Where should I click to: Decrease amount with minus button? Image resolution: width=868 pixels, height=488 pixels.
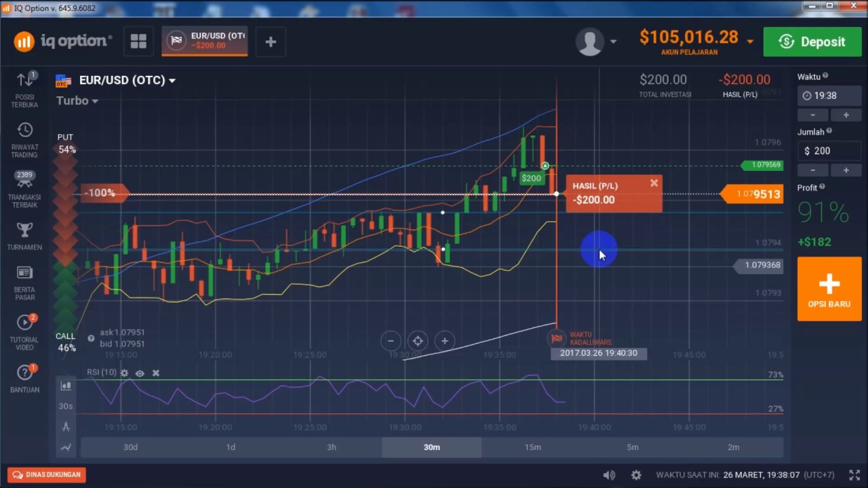tap(812, 170)
